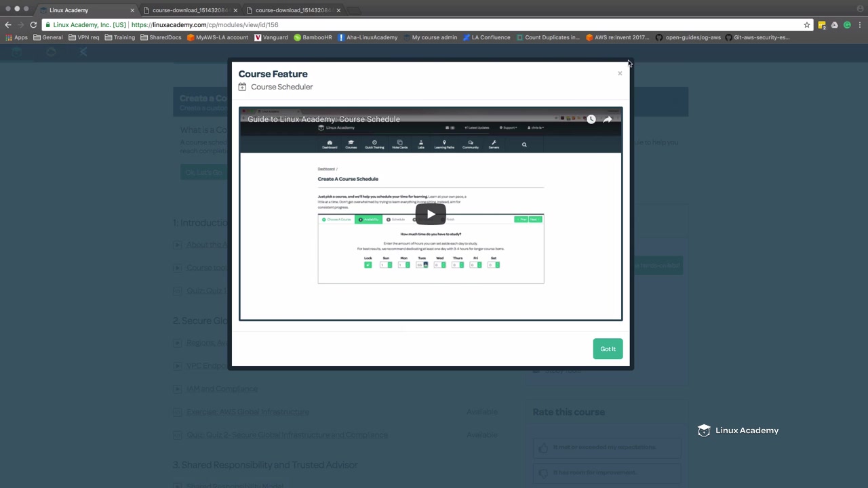Click the gray Drive extension icon
This screenshot has height=488, width=868.
tap(835, 24)
